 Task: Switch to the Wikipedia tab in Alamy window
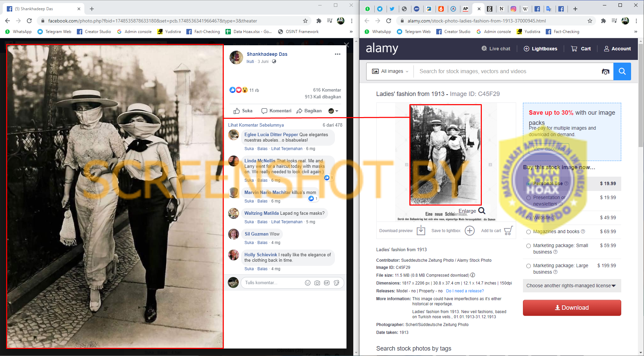click(x=525, y=9)
